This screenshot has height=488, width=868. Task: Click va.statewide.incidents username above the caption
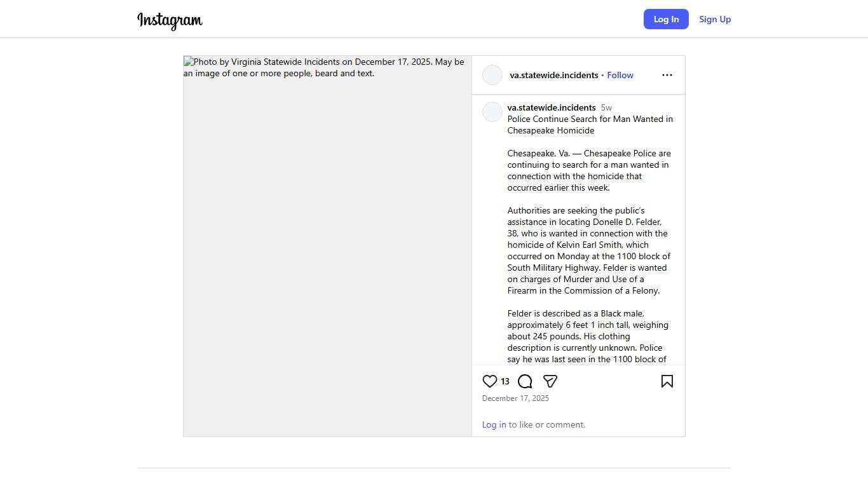tap(551, 107)
